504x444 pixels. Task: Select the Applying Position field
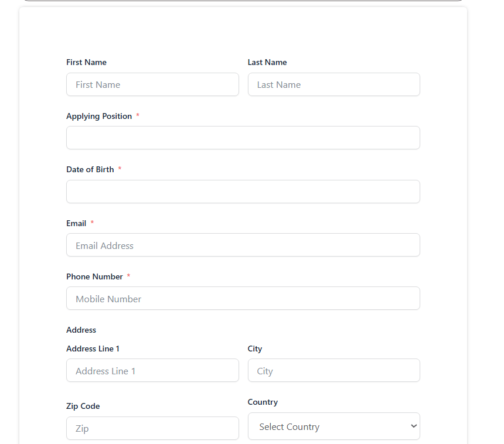click(x=243, y=138)
